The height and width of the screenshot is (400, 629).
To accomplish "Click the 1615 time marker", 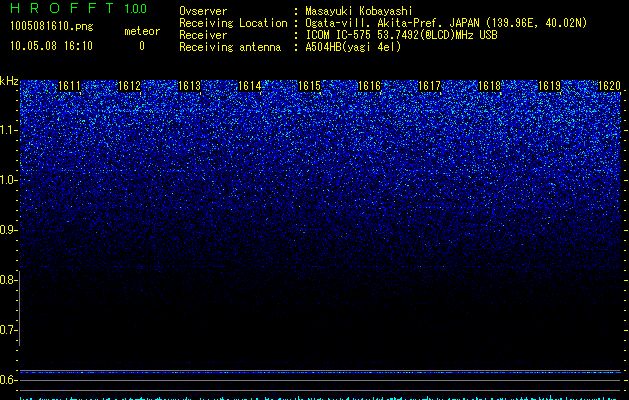I will click(x=309, y=86).
